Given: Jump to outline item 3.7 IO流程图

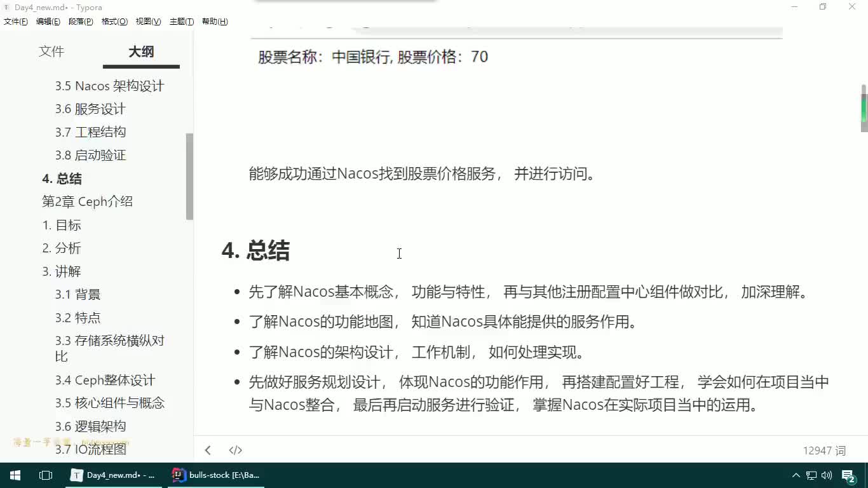Looking at the screenshot, I should 90,450.
